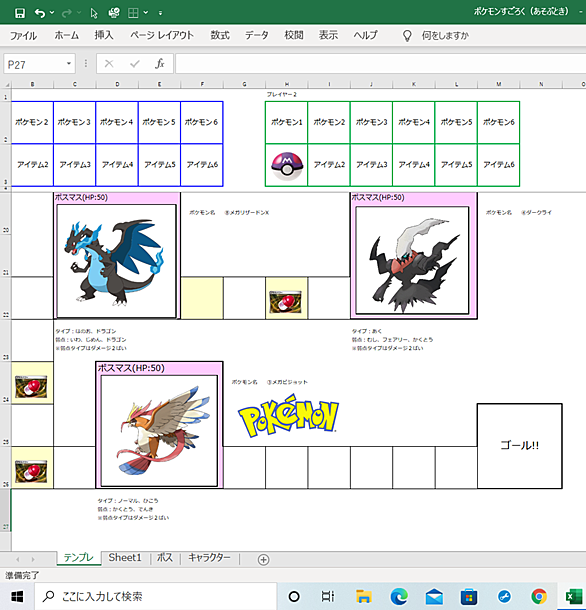Select the Mega Charizard X picture

click(116, 261)
